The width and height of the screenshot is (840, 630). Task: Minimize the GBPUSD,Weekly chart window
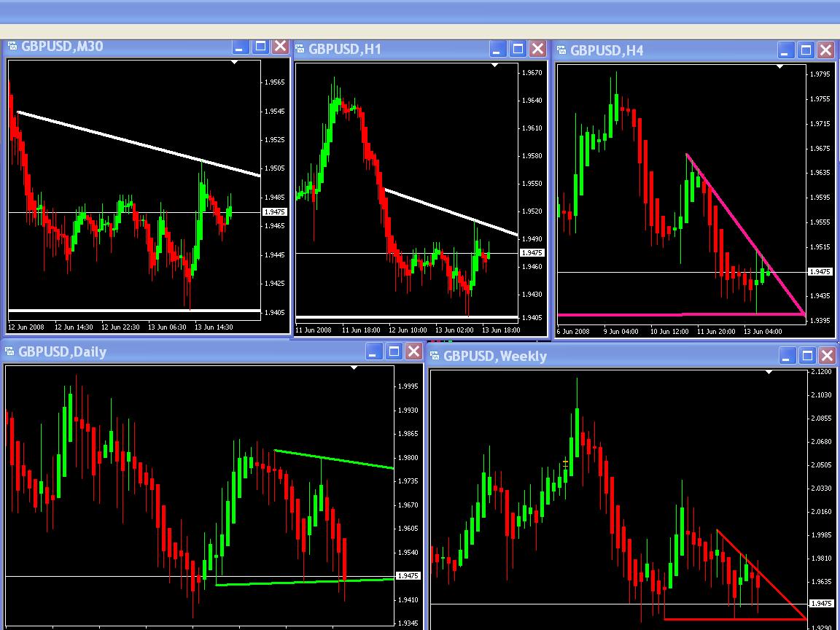tap(787, 355)
